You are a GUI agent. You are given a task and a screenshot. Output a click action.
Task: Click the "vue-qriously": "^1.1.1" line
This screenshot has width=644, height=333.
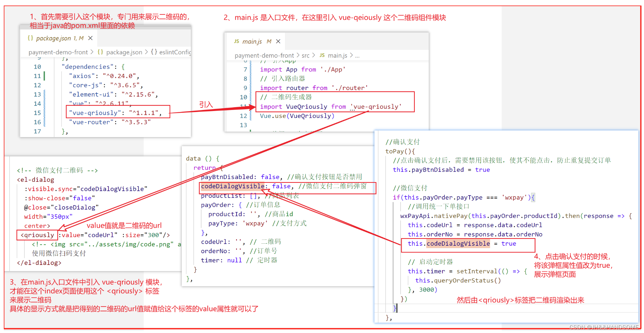tap(115, 113)
